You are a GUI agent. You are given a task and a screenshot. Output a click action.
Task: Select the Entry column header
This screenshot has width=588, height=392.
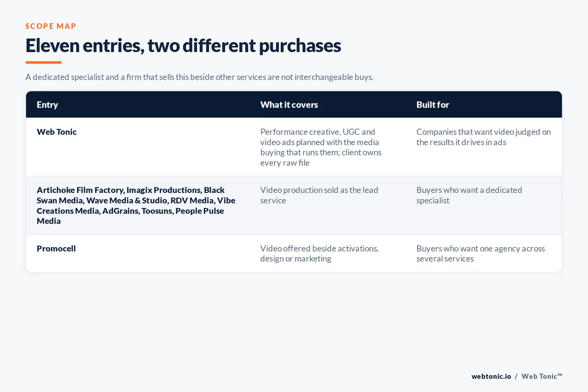47,105
